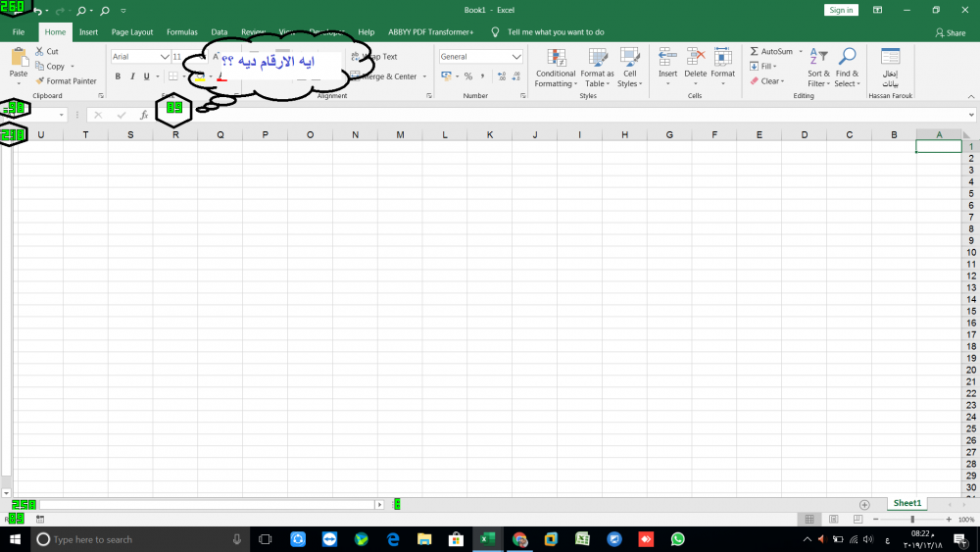
Task: Click the Delete cells icon
Action: click(x=695, y=57)
